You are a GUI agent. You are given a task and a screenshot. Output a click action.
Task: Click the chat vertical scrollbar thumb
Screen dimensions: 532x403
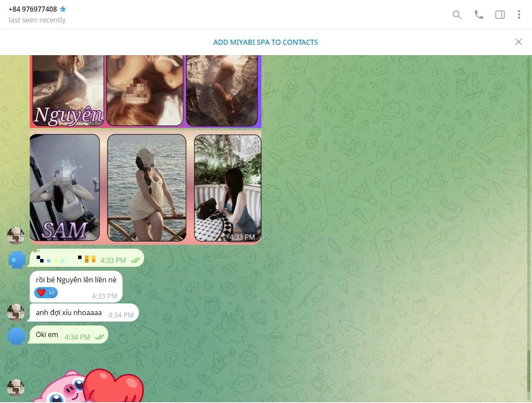coord(529,371)
